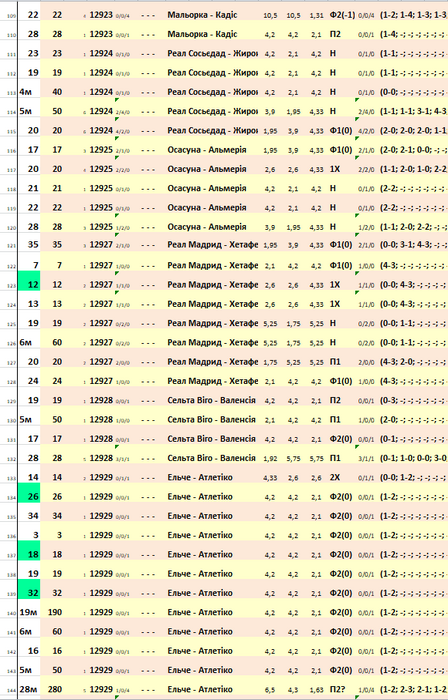Select odds 1,31 in row 109
The height and width of the screenshot is (700, 448).
click(316, 15)
